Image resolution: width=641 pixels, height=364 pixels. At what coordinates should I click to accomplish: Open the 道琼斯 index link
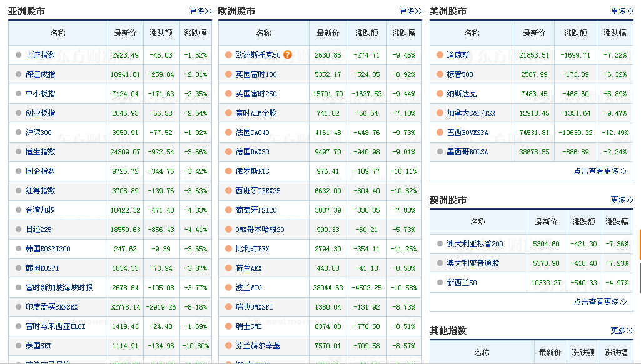[458, 55]
